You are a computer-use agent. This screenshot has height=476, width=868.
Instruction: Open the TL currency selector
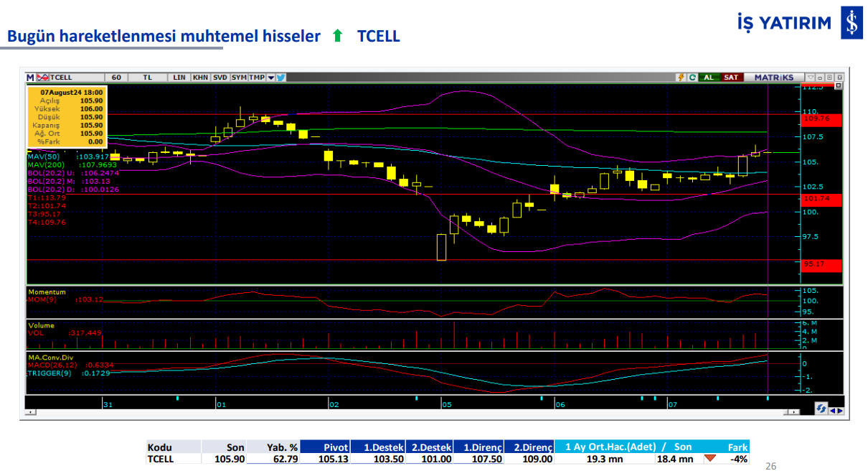pos(148,77)
